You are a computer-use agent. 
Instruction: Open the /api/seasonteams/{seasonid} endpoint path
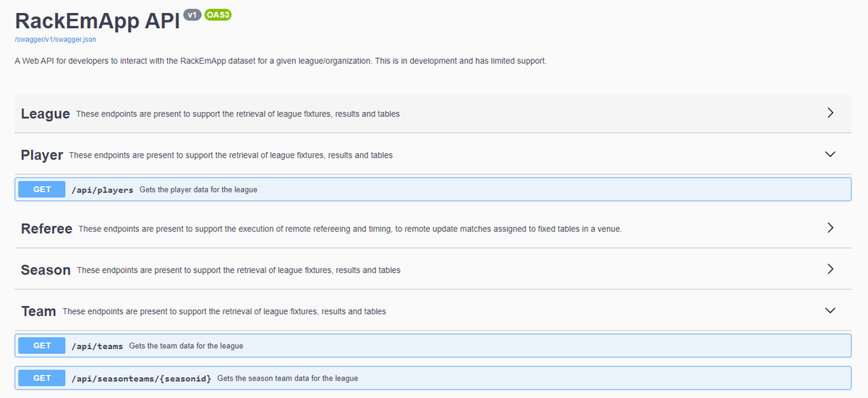[141, 378]
